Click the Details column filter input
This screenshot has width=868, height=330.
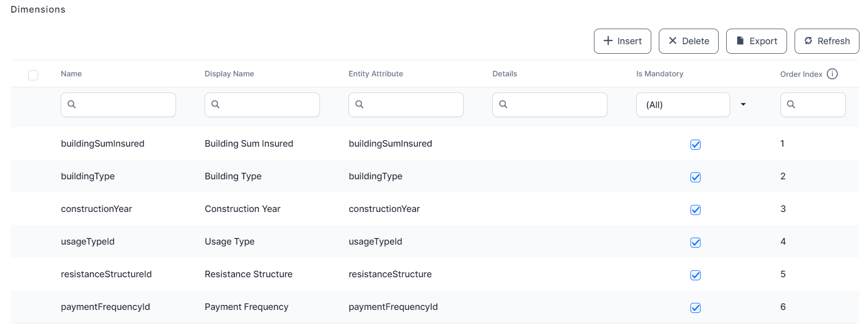click(555, 104)
